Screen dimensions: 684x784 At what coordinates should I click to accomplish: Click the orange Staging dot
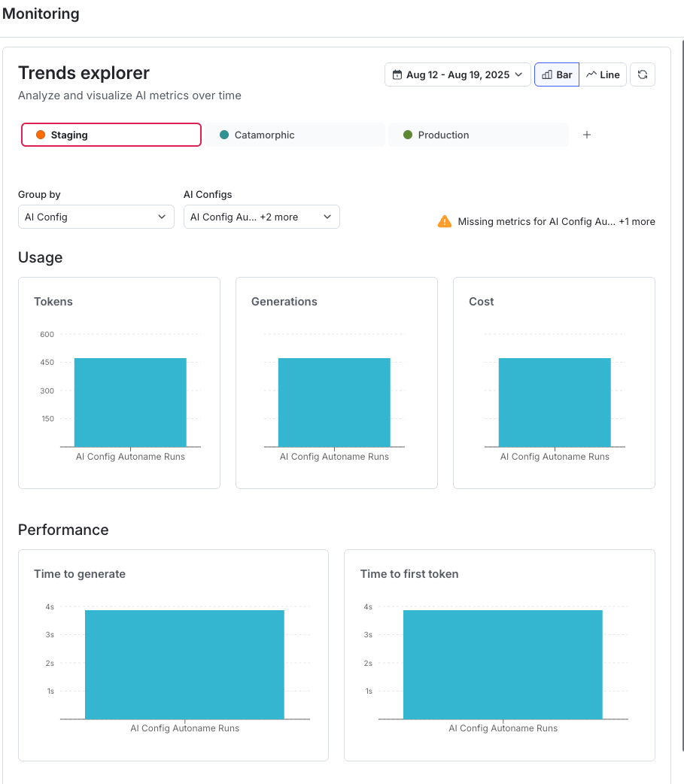click(41, 135)
